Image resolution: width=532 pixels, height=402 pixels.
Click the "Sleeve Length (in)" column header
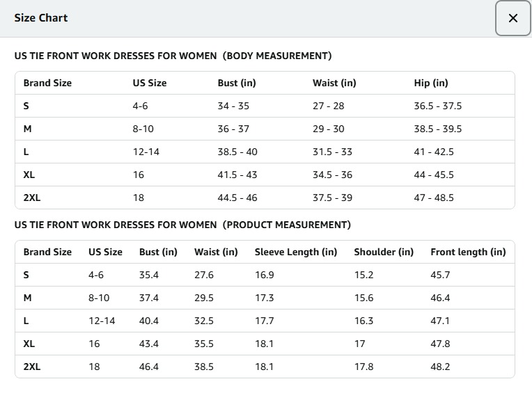tap(296, 252)
